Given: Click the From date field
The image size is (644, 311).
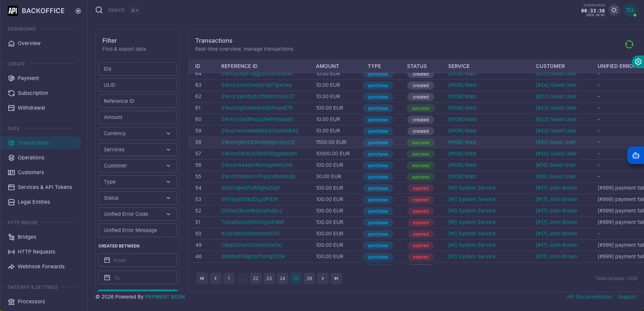Looking at the screenshot, I should [x=138, y=260].
